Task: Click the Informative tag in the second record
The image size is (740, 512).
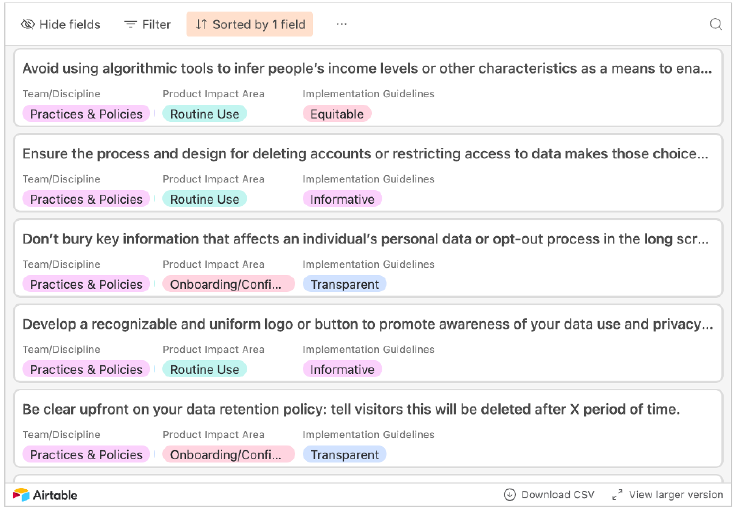Action: (x=342, y=199)
